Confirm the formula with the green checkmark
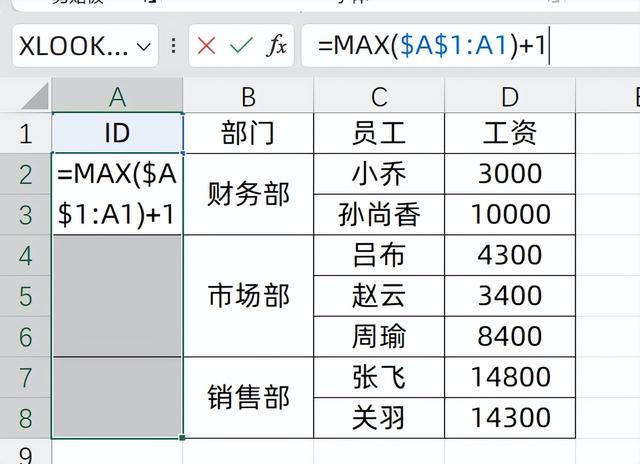Screen dimensions: 640x464 241,45
